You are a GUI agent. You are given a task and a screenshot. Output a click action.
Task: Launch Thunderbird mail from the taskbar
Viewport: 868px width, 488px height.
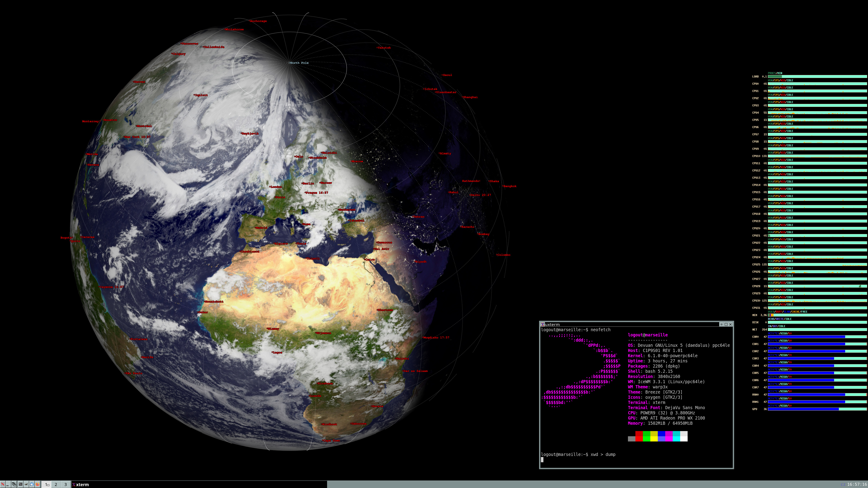pos(32,485)
